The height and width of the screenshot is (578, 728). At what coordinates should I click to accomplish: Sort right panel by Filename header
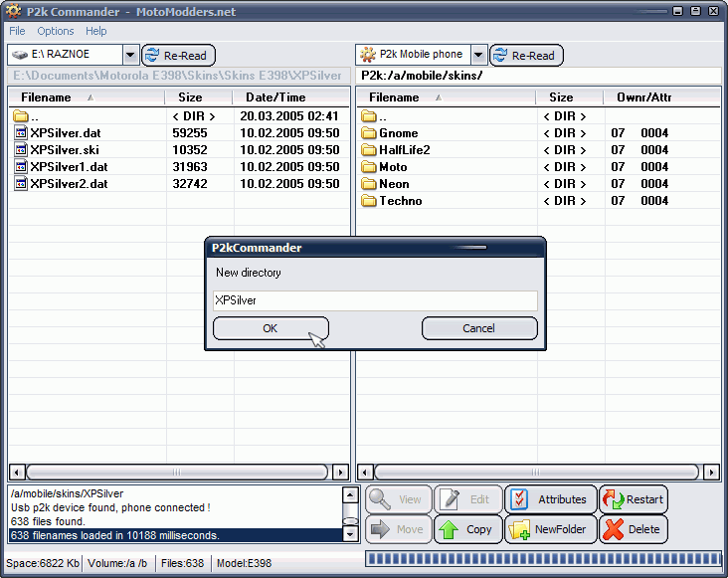click(446, 97)
